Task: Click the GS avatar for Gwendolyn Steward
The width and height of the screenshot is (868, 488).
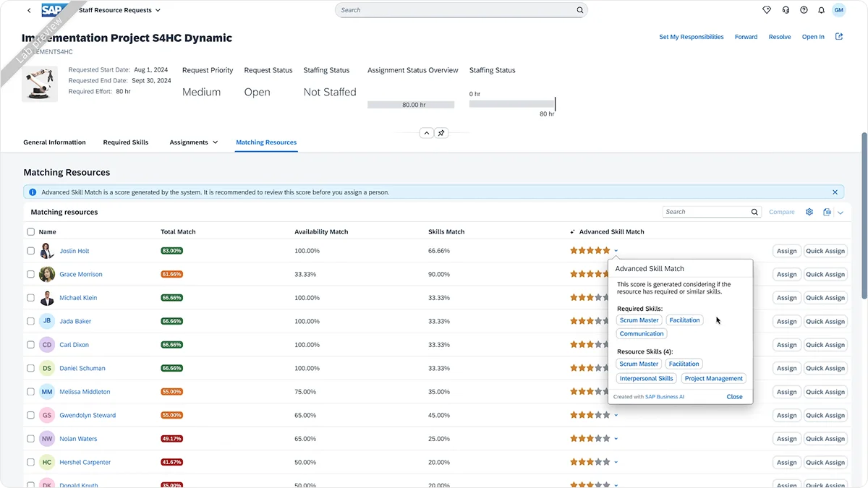Action: click(x=47, y=415)
